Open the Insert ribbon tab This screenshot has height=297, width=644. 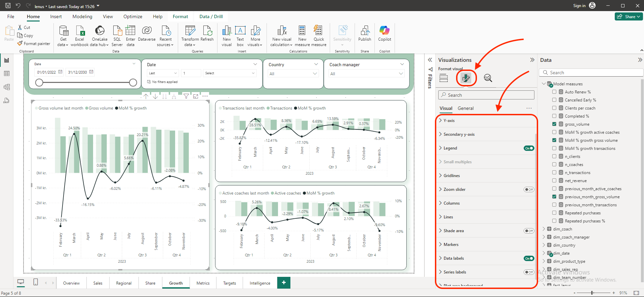coord(56,16)
